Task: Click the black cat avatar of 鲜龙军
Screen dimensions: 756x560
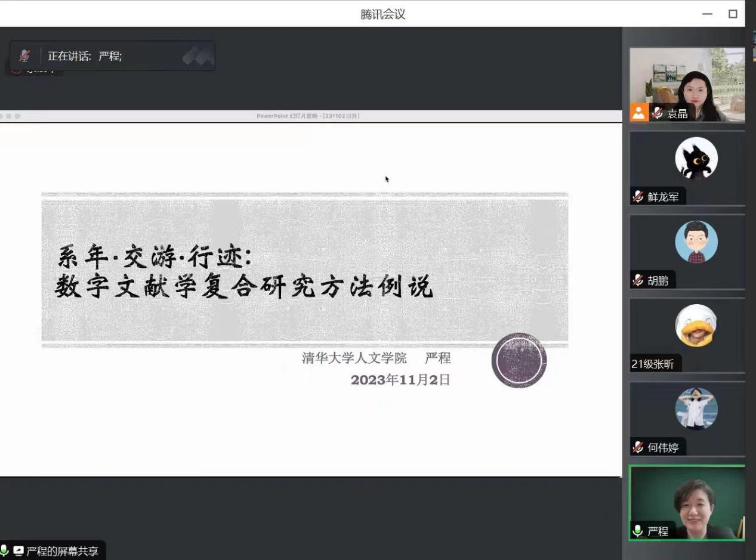Action: [x=696, y=159]
